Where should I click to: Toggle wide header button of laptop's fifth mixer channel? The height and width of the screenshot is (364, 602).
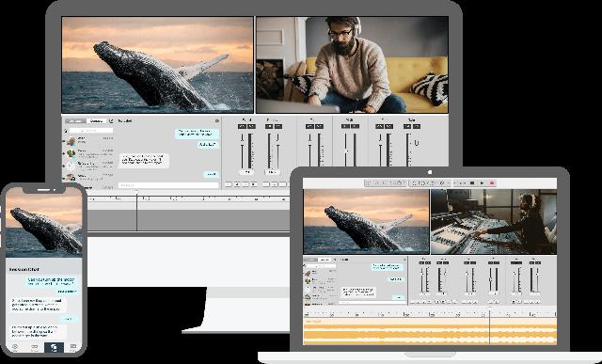coord(516,262)
